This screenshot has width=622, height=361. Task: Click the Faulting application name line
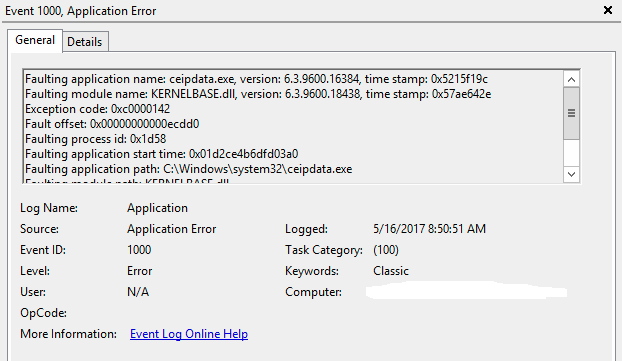(256, 79)
